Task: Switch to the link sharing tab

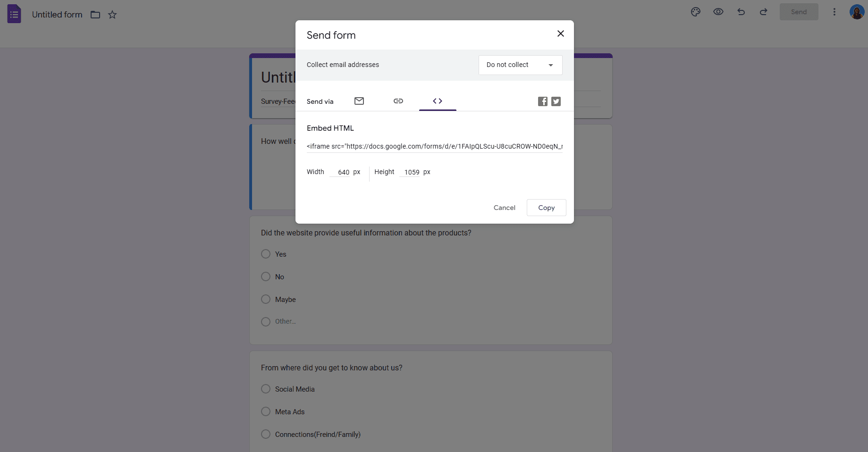Action: pyautogui.click(x=398, y=101)
